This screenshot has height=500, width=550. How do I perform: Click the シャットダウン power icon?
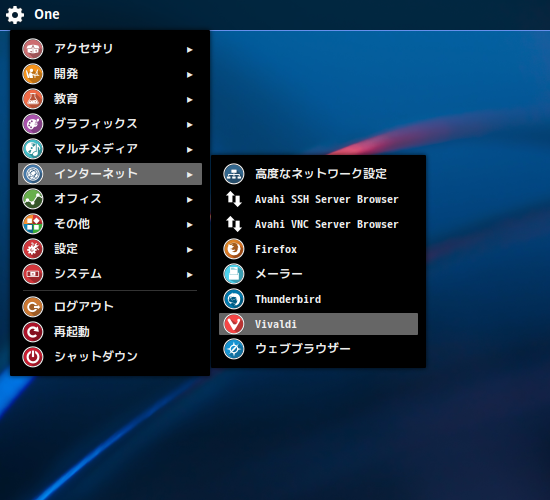(33, 357)
